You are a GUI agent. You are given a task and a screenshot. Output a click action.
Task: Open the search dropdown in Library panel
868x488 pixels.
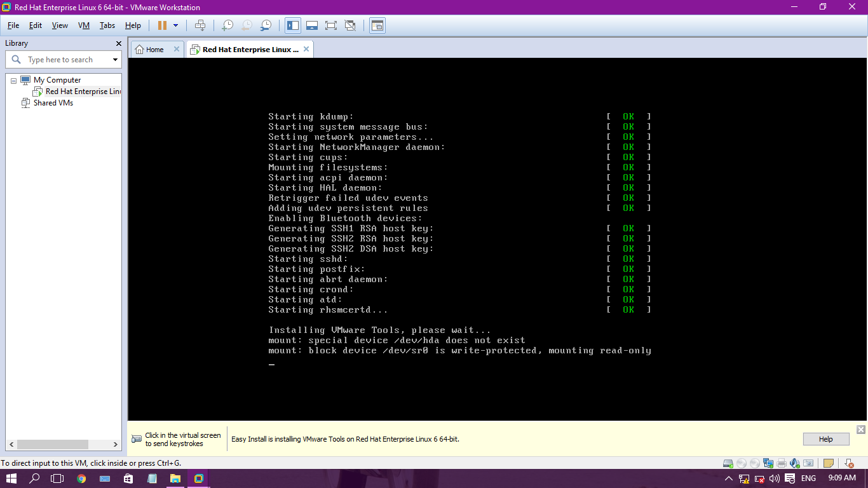[x=114, y=59]
